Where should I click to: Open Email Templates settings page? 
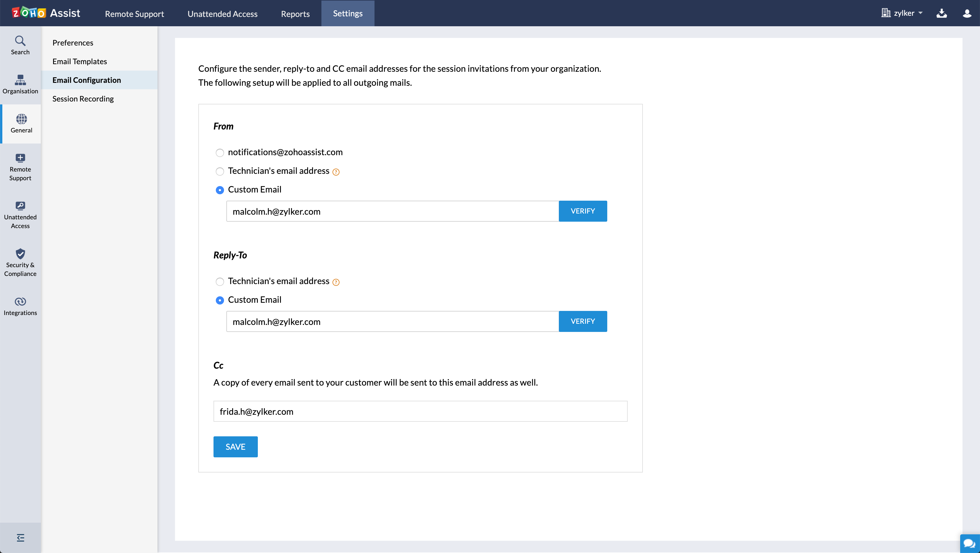click(80, 61)
